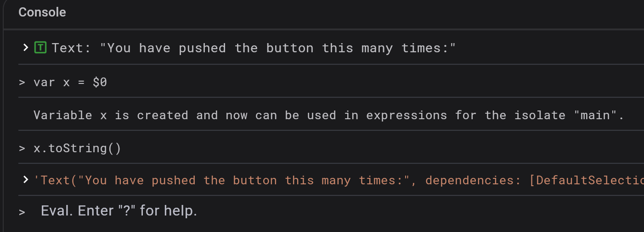The height and width of the screenshot is (232, 644).
Task: Click the truncated "[DefaultSelectio" text
Action: coord(586,181)
